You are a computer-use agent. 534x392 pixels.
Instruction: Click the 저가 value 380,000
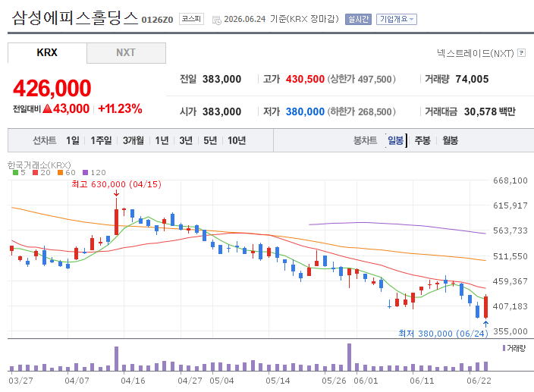click(305, 111)
